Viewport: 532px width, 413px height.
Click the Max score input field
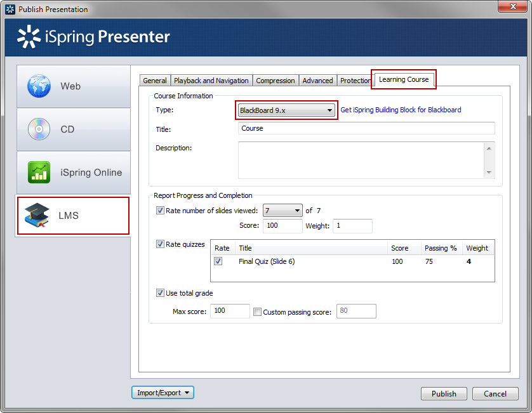pos(230,311)
